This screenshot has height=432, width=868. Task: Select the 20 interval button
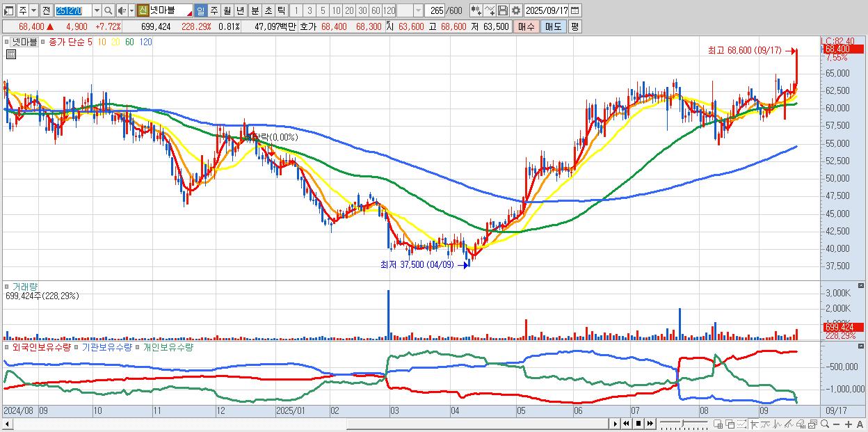click(x=349, y=10)
